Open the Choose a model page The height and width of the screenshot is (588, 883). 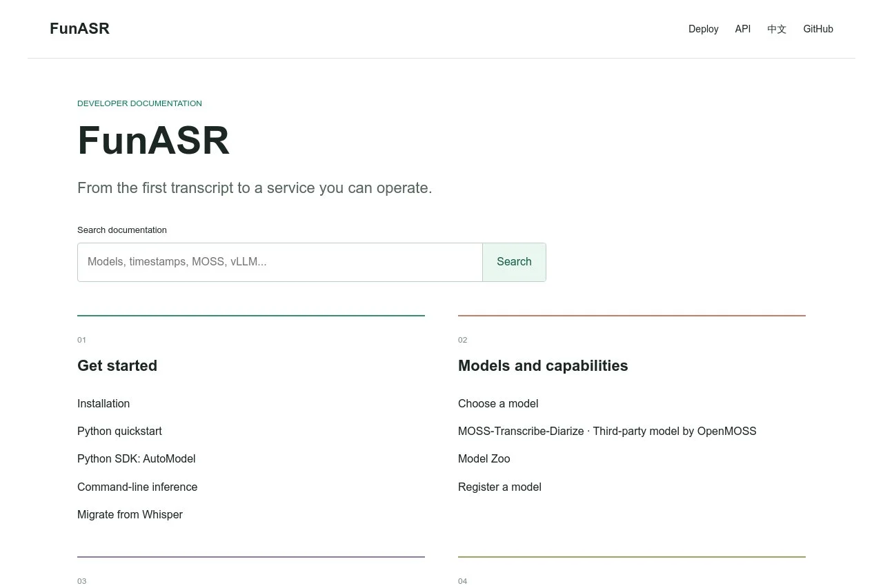click(x=498, y=404)
